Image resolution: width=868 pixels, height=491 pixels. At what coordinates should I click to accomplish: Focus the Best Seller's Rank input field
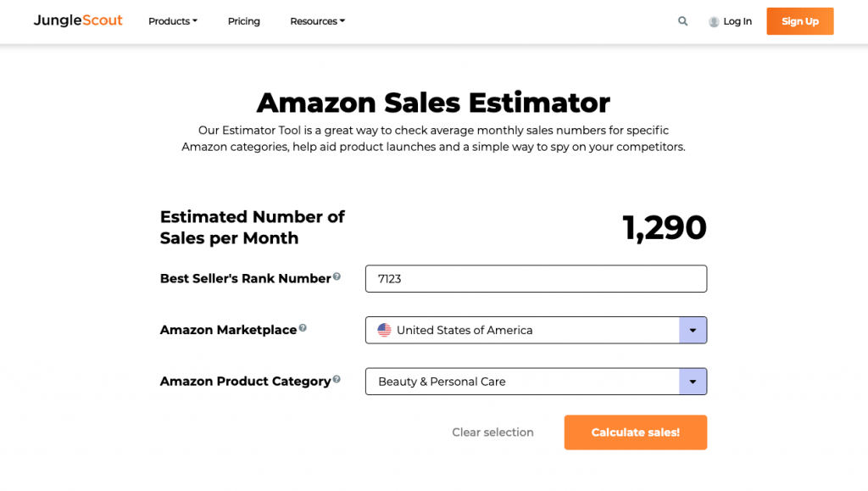click(x=536, y=278)
